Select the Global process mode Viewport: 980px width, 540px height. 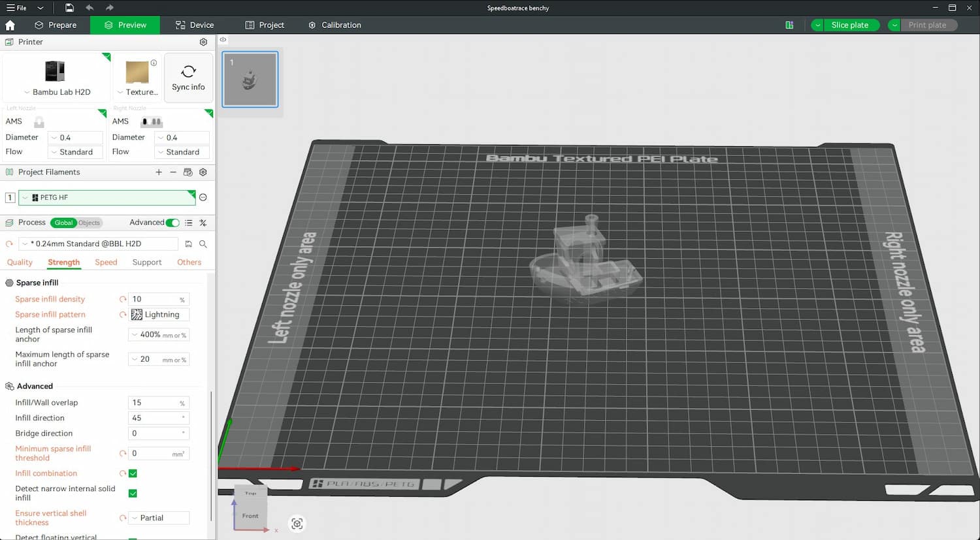pyautogui.click(x=63, y=223)
